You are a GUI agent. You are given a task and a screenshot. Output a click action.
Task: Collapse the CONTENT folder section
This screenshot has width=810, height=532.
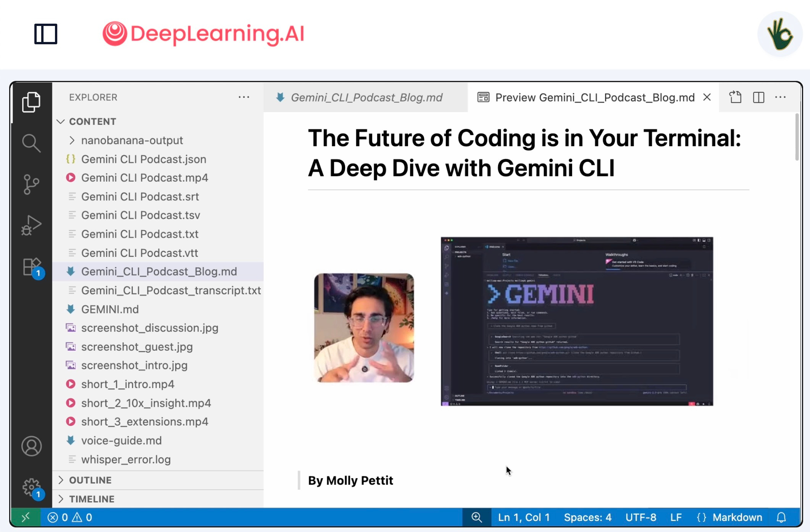pos(158,121)
